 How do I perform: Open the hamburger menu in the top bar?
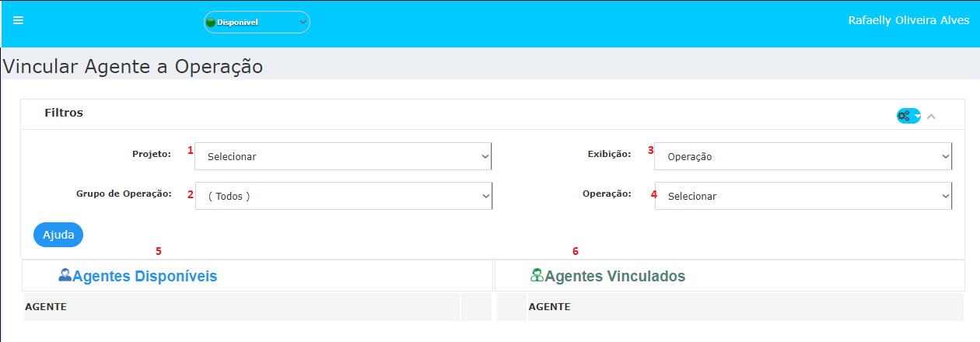(18, 20)
